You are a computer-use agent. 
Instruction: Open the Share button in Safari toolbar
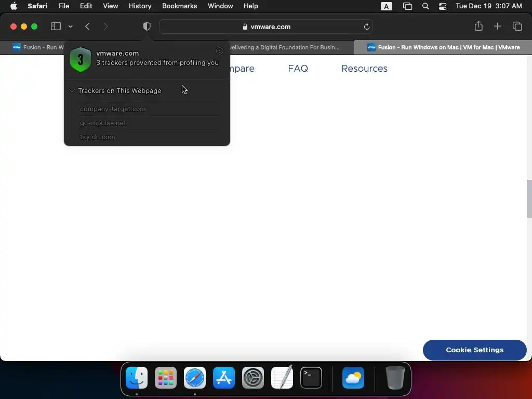[x=478, y=26]
